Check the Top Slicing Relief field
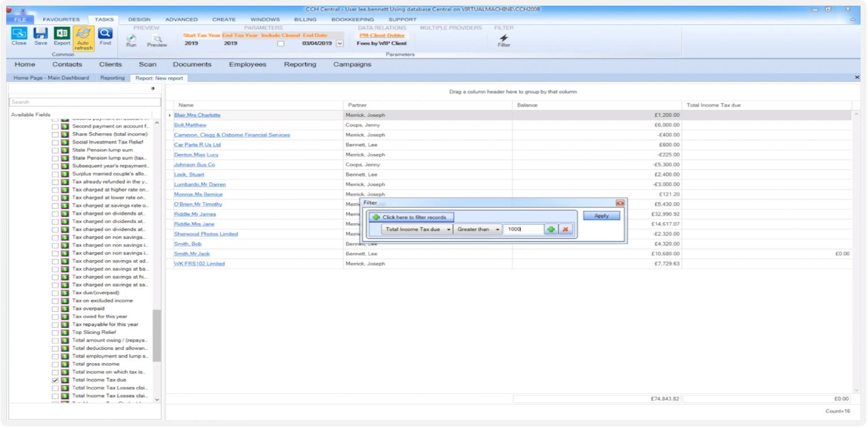 click(55, 333)
